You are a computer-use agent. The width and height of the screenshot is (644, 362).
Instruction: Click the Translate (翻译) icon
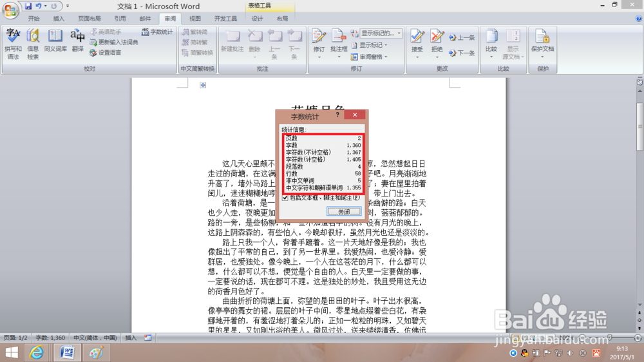click(78, 41)
